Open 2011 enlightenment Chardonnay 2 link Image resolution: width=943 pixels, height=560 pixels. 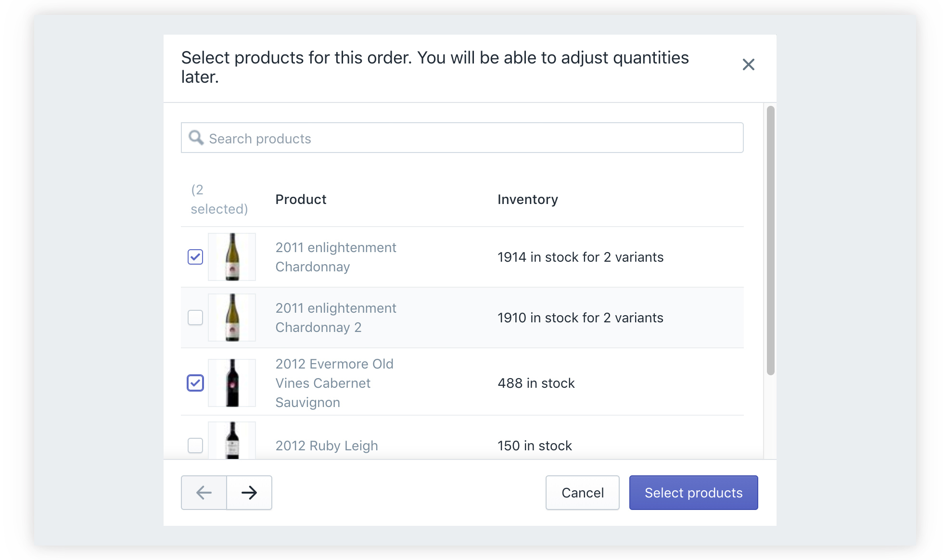click(x=336, y=318)
